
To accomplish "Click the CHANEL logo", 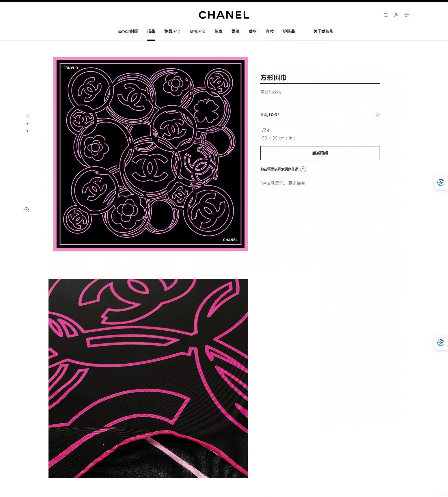I will tap(224, 15).
